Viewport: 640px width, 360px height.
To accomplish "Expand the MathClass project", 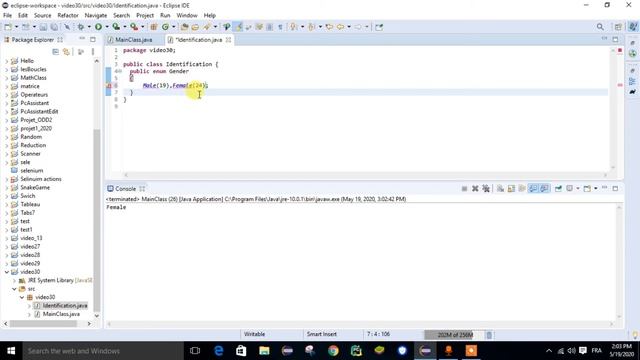I will click(6, 78).
